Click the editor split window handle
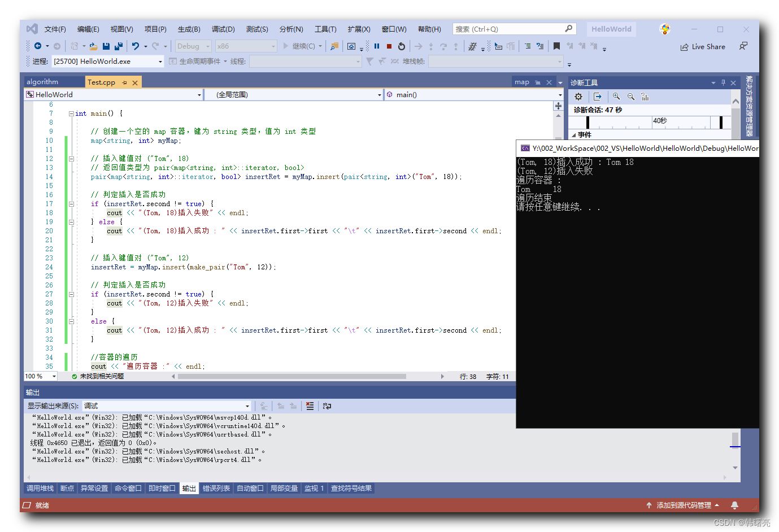This screenshot has height=532, width=779. [558, 106]
